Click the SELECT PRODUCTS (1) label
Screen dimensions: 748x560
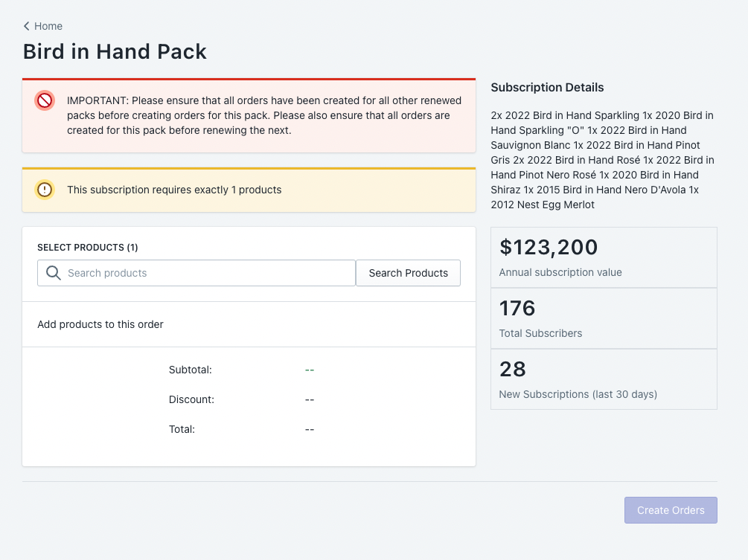pyautogui.click(x=88, y=248)
